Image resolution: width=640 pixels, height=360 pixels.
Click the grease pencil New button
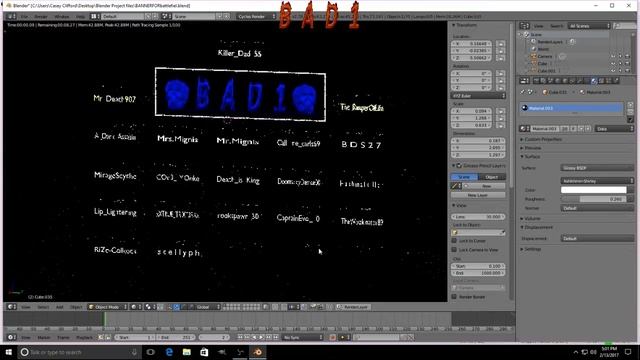click(485, 186)
